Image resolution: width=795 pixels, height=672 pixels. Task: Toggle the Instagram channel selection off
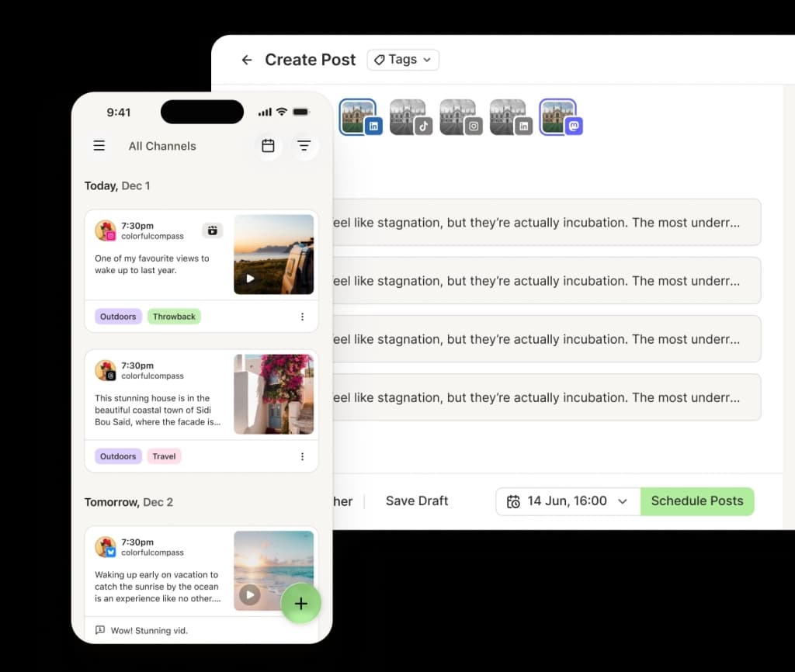tap(460, 116)
